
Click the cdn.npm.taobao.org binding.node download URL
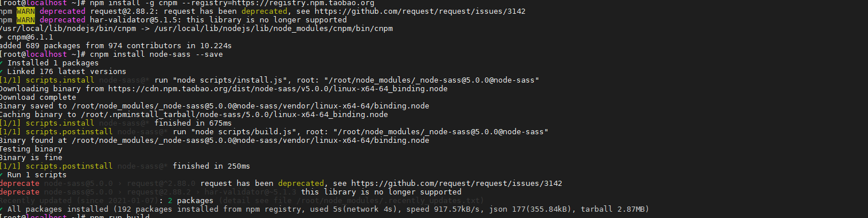click(278, 89)
